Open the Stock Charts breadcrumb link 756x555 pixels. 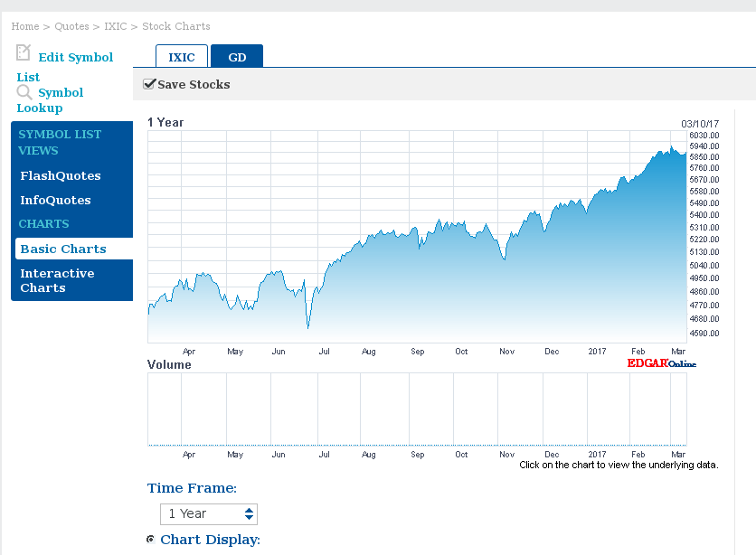coord(176,26)
